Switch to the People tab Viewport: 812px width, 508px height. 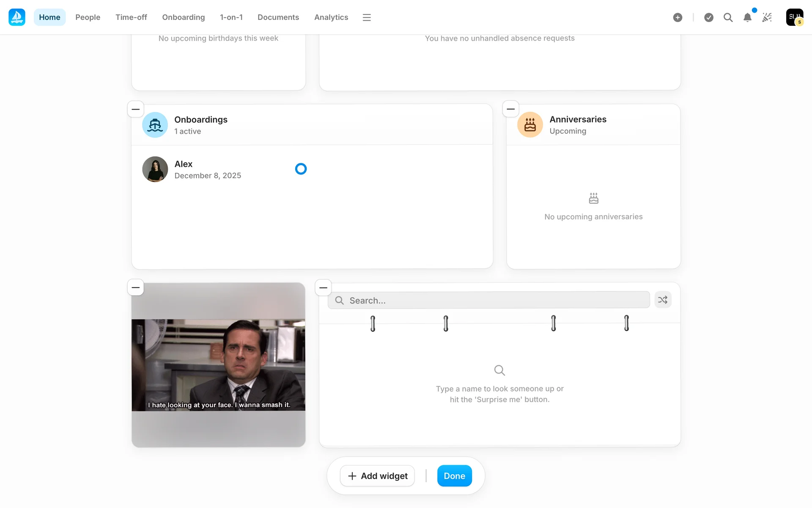coord(88,17)
